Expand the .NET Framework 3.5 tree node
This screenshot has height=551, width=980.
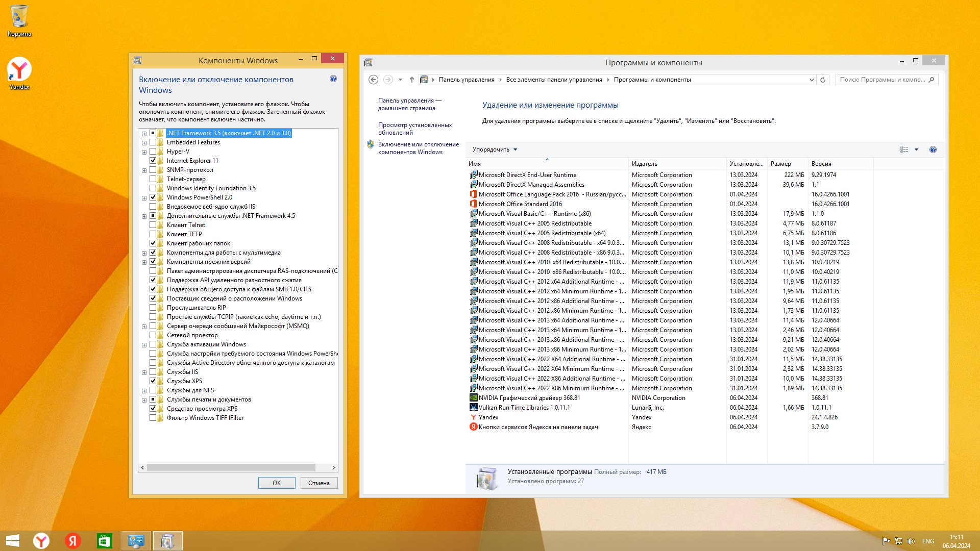tap(144, 134)
